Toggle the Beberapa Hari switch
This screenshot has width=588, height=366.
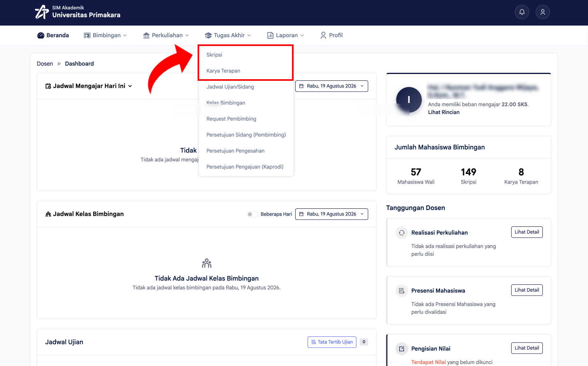[x=252, y=214]
